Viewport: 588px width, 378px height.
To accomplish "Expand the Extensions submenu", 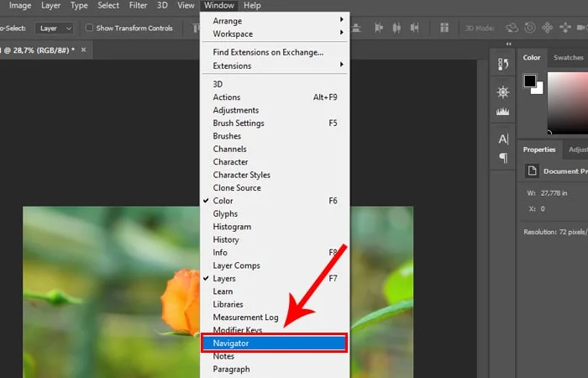I will click(x=275, y=66).
